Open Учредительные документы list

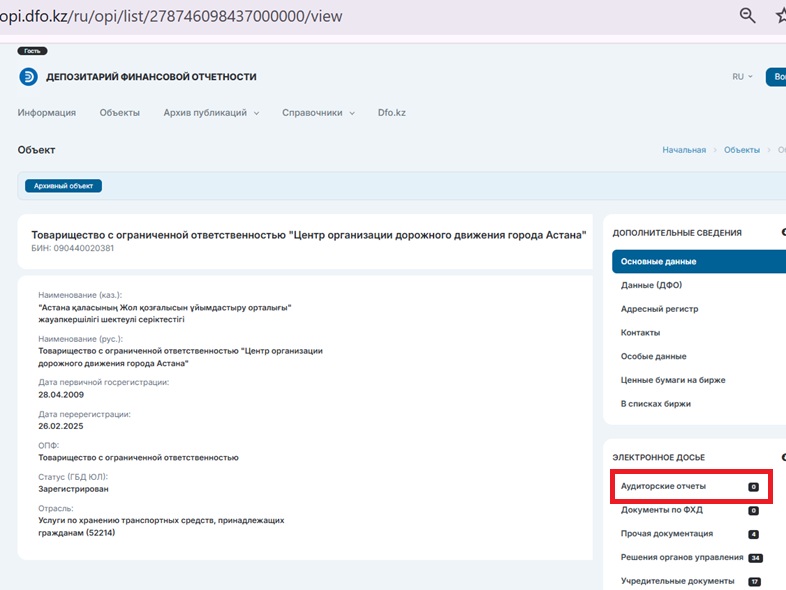[x=678, y=581]
